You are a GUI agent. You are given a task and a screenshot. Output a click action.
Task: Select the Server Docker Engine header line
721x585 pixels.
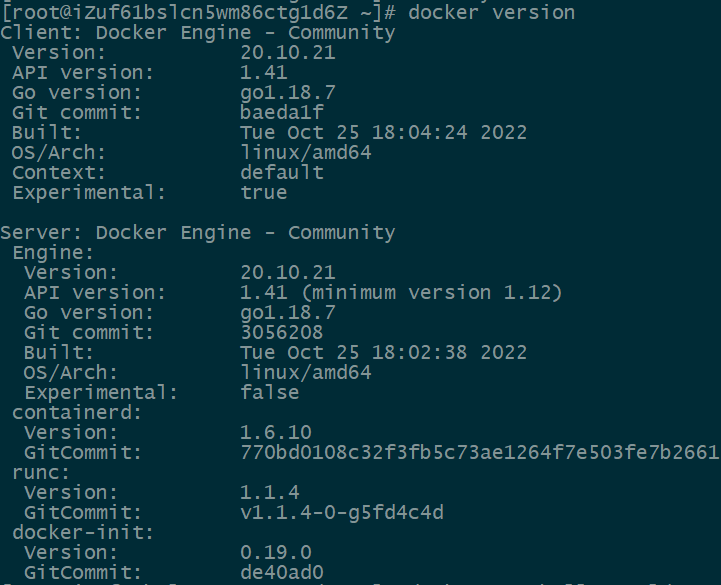tap(198, 233)
